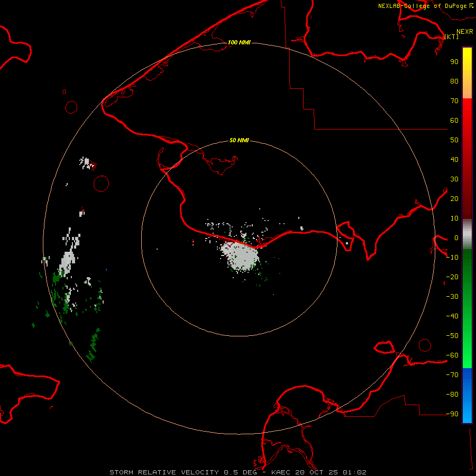This screenshot has height=476, width=476.
Task: Click the 60 value on the velocity scale
Action: (454, 121)
